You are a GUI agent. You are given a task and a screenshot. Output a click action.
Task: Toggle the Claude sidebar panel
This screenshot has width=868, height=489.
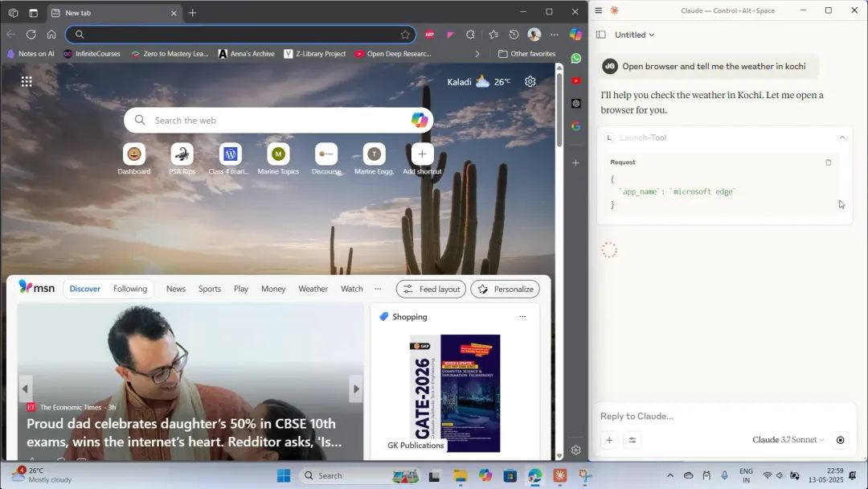click(600, 35)
